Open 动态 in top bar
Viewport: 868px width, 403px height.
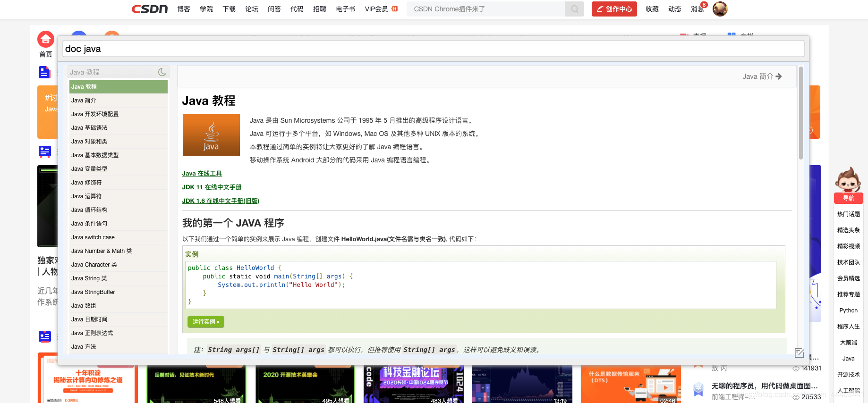[x=675, y=9]
